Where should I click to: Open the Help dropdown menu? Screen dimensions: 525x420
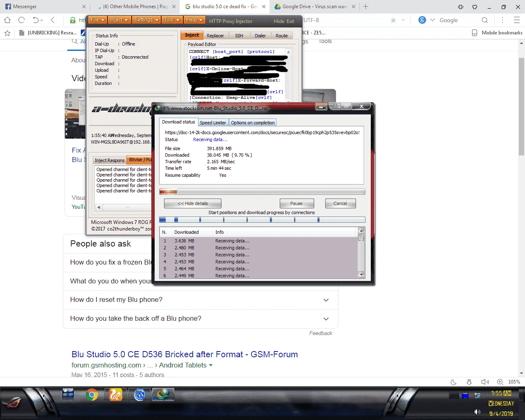(194, 20)
